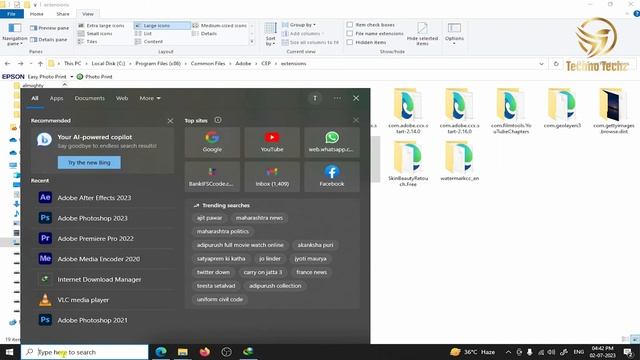Open notification center in system tray
The width and height of the screenshot is (640, 360).
pos(628,352)
